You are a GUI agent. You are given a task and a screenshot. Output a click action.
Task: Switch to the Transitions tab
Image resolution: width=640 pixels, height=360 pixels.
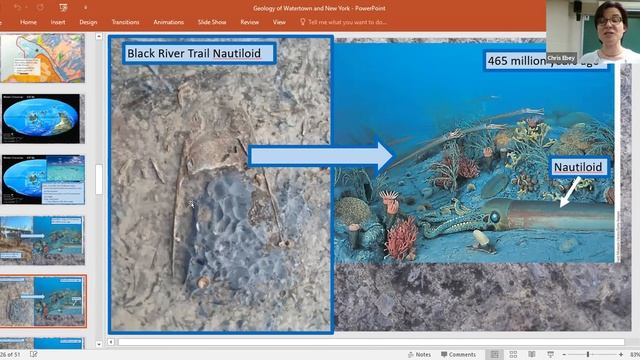(x=125, y=22)
